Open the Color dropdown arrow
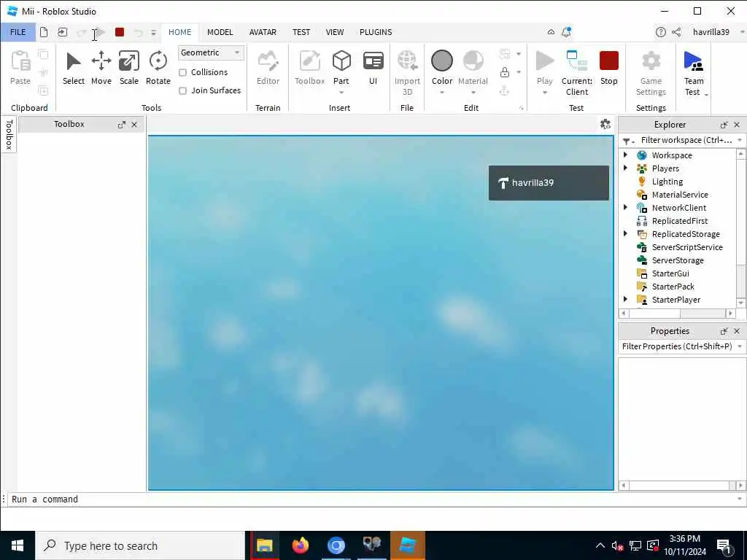The image size is (747, 560). [441, 93]
